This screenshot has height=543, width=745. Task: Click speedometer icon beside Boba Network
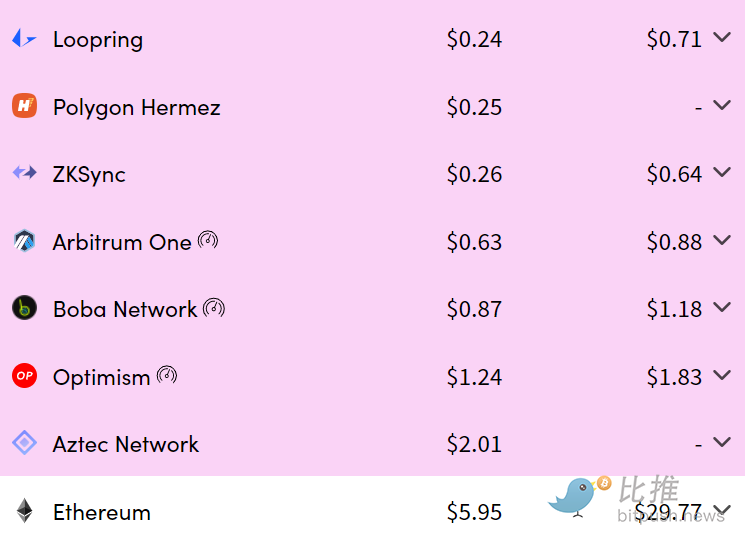214,308
